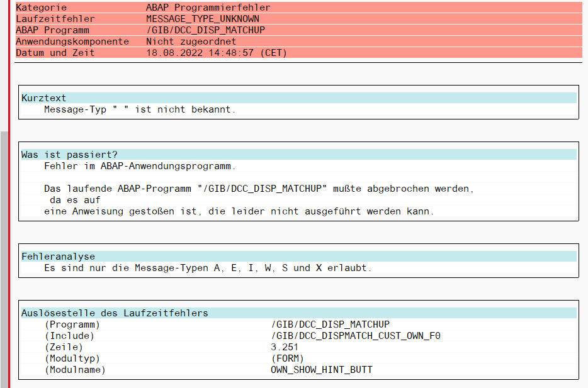Viewport: 588px width, 388px height.
Task: Select the '(Zeile)' label in trigger location
Action: (64, 347)
